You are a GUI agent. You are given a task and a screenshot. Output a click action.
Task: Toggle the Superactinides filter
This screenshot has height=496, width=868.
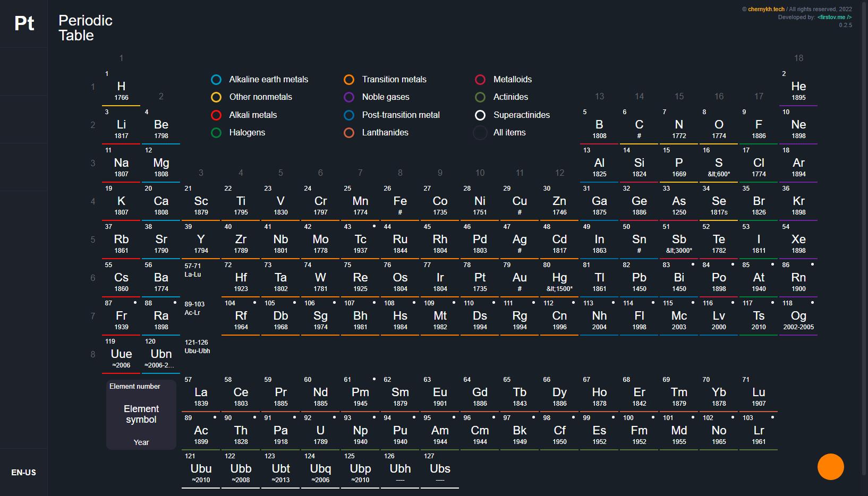coord(513,115)
